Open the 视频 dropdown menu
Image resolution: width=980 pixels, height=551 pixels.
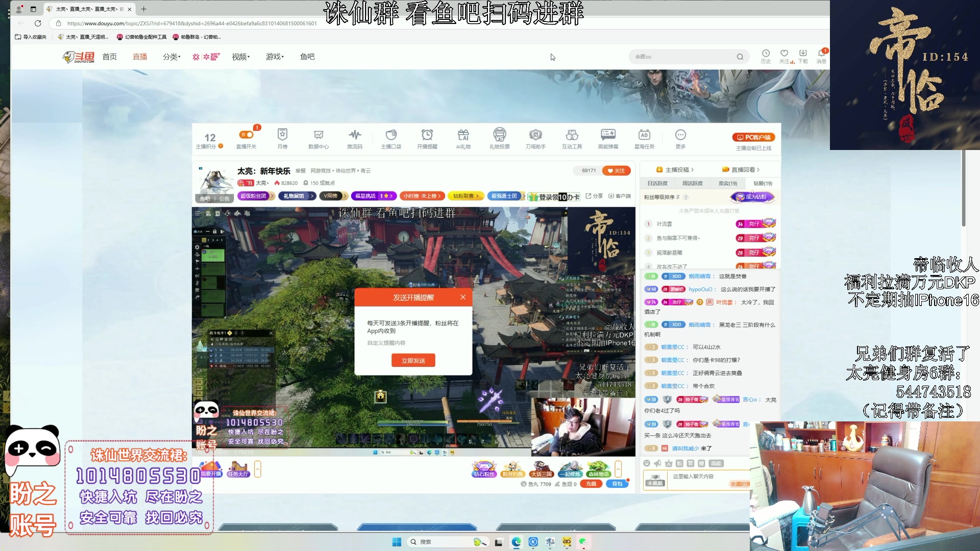click(240, 57)
